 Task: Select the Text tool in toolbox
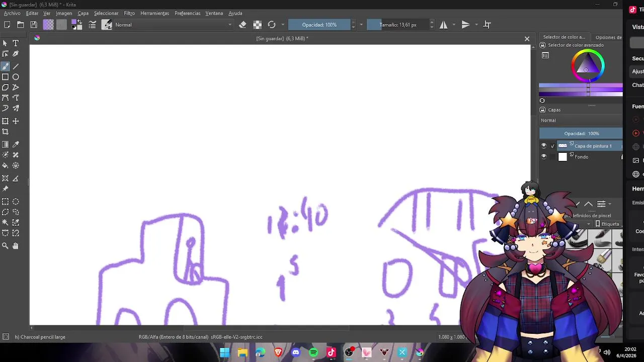(16, 43)
